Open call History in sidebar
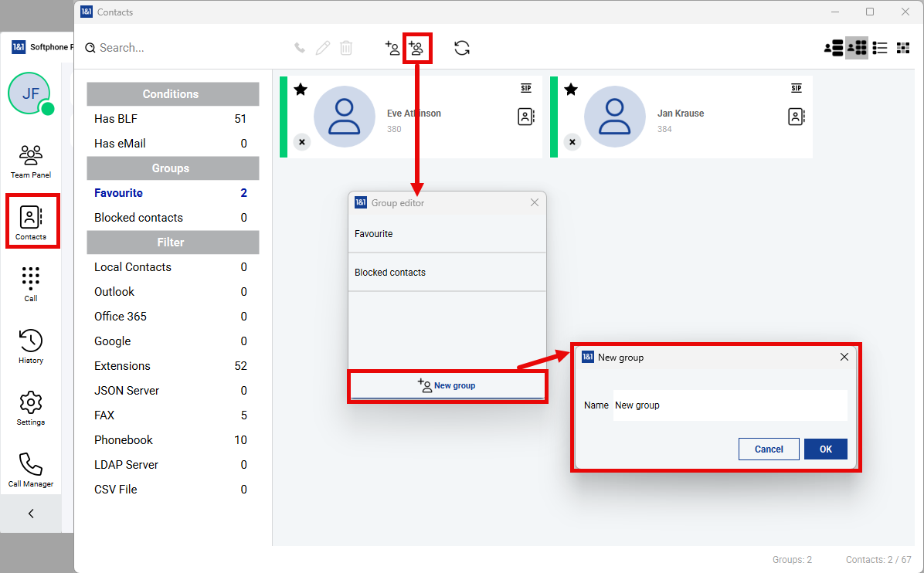This screenshot has width=924, height=573. coord(31,345)
